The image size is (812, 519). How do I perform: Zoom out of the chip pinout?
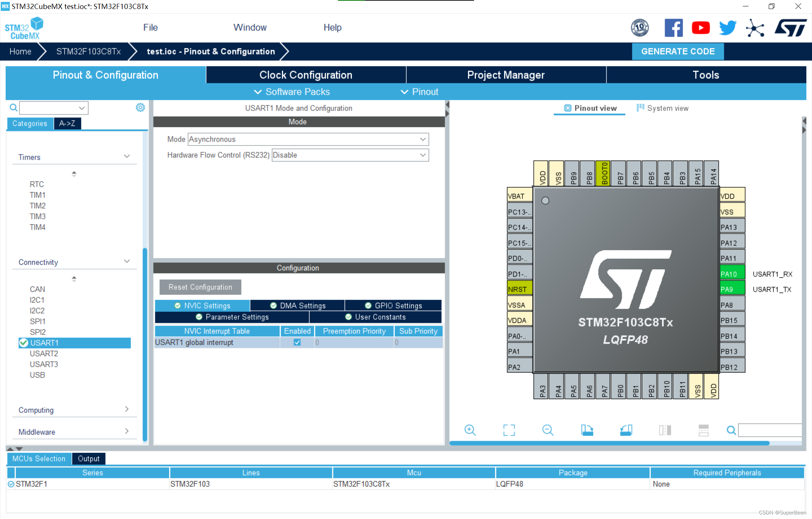point(548,430)
